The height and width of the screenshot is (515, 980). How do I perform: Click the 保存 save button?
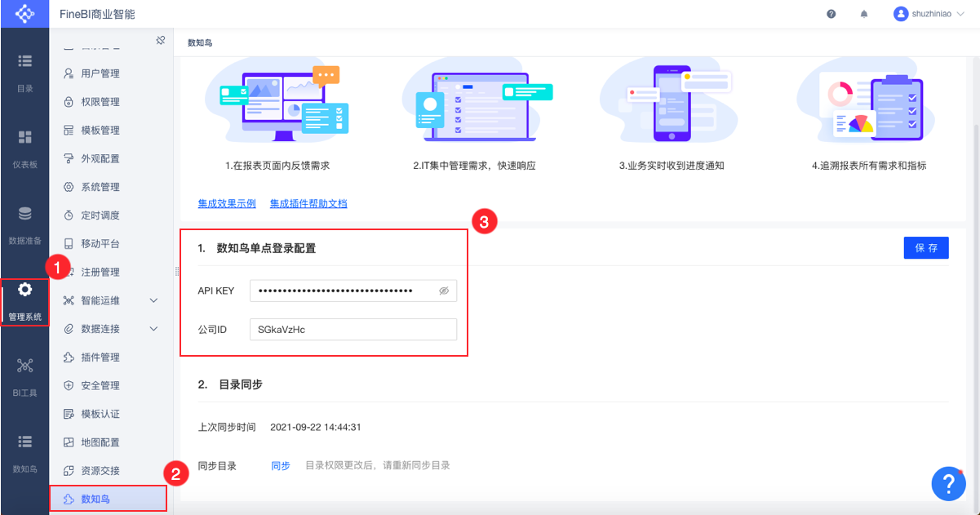click(x=926, y=248)
